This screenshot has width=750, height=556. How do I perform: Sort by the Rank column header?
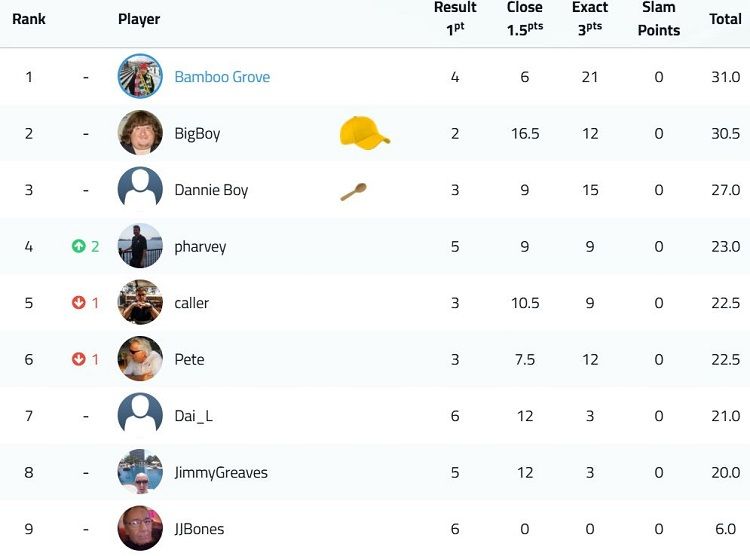coord(29,19)
